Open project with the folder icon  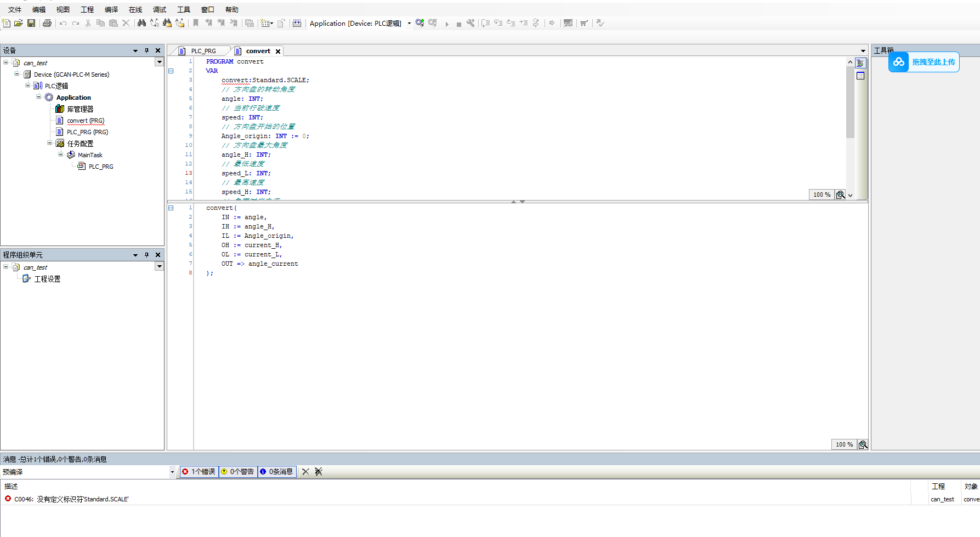point(19,23)
